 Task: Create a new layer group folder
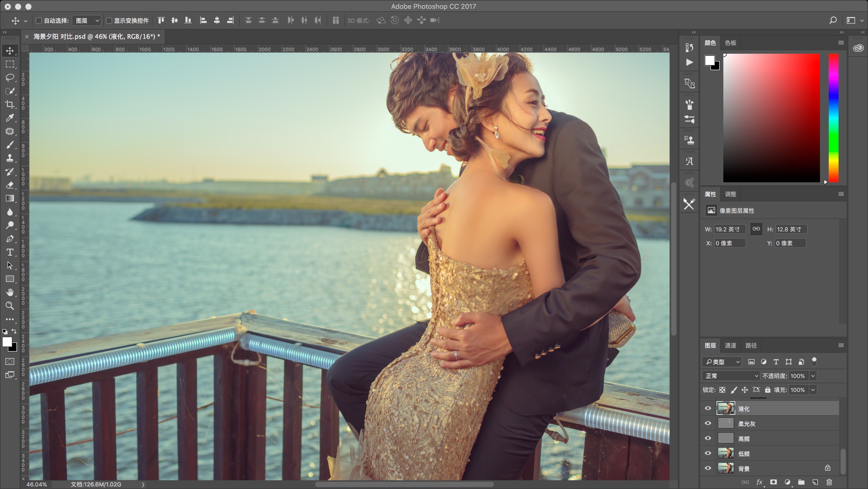click(801, 482)
